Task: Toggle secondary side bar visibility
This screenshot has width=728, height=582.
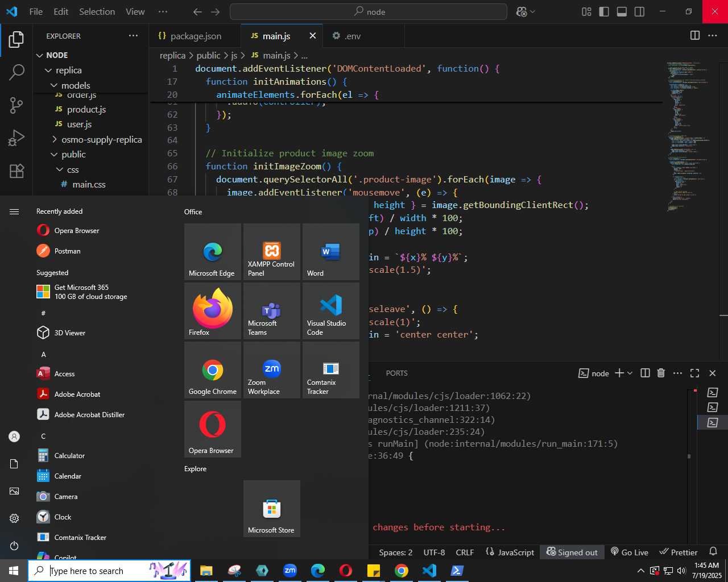Action: (x=639, y=11)
